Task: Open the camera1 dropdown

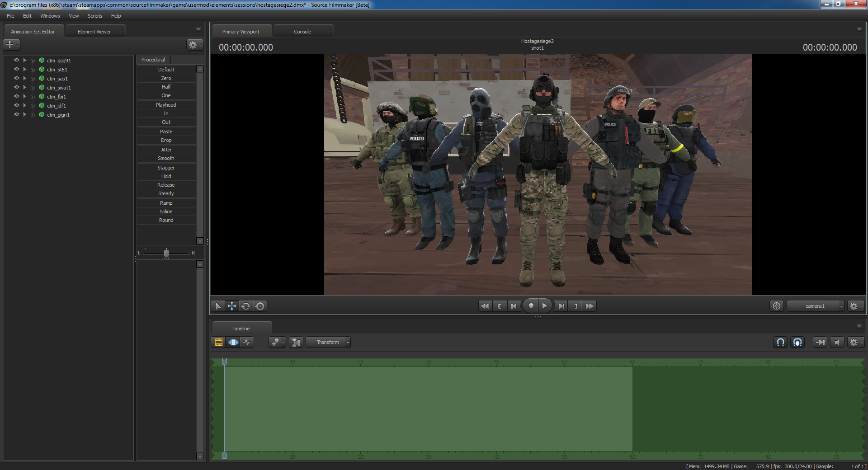Action: click(x=815, y=306)
